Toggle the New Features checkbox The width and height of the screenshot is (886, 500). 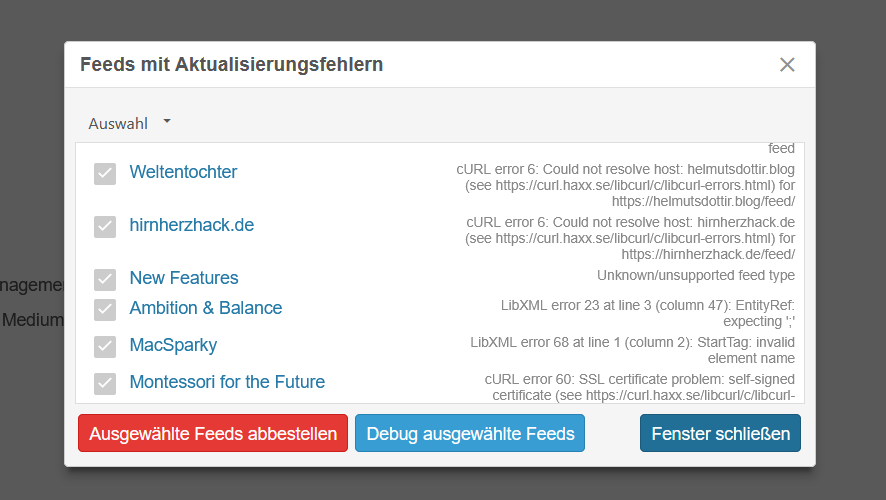[x=105, y=280]
